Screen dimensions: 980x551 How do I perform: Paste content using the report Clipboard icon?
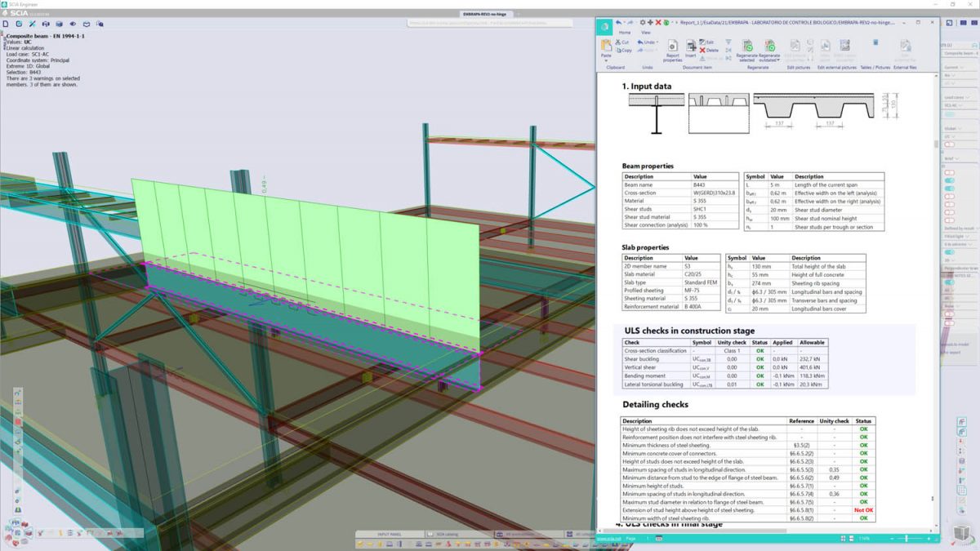tap(605, 47)
